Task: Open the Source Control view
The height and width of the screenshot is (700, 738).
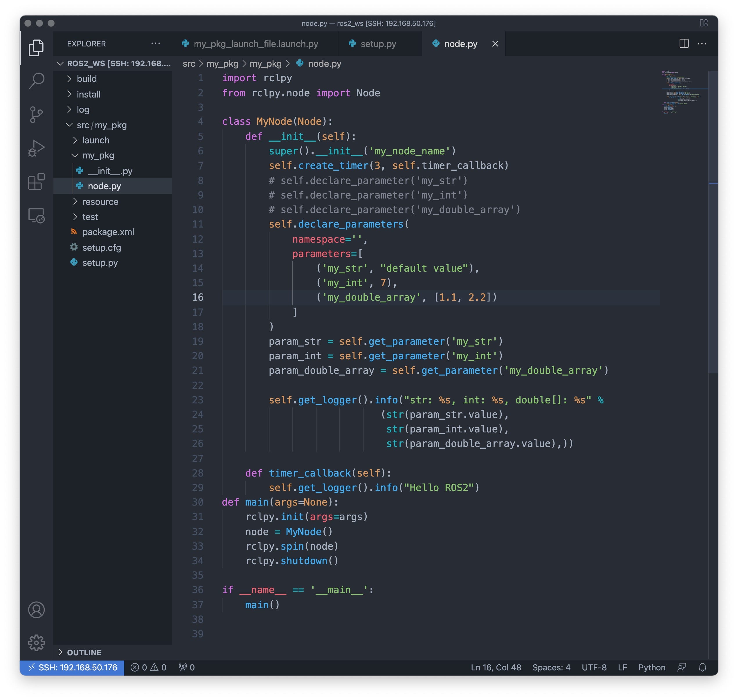Action: point(36,115)
